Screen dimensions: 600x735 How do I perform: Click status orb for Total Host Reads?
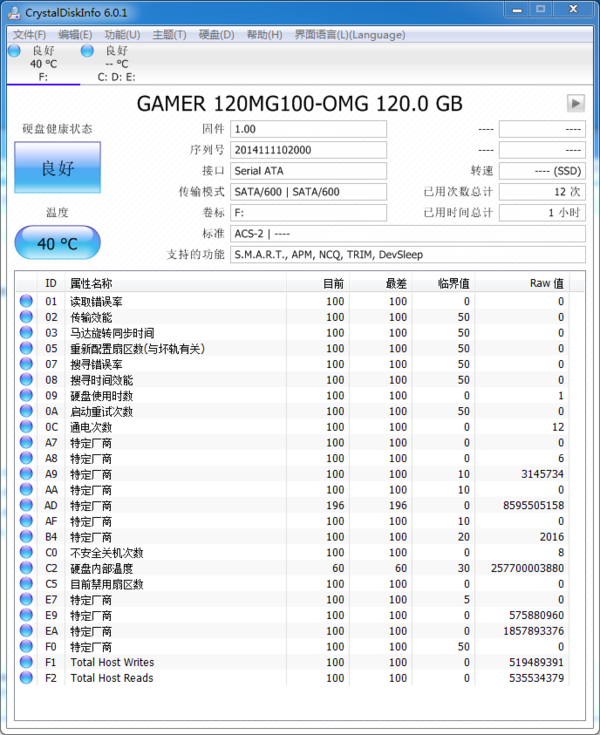pyautogui.click(x=26, y=678)
